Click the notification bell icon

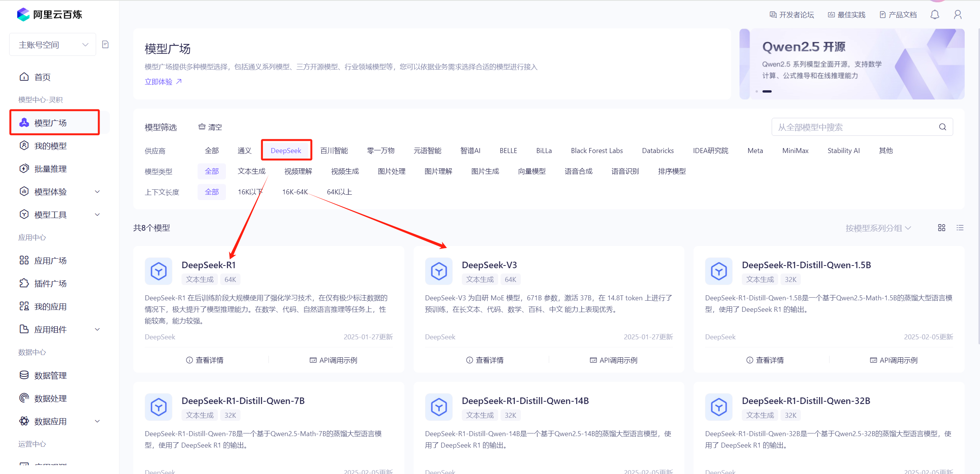934,15
